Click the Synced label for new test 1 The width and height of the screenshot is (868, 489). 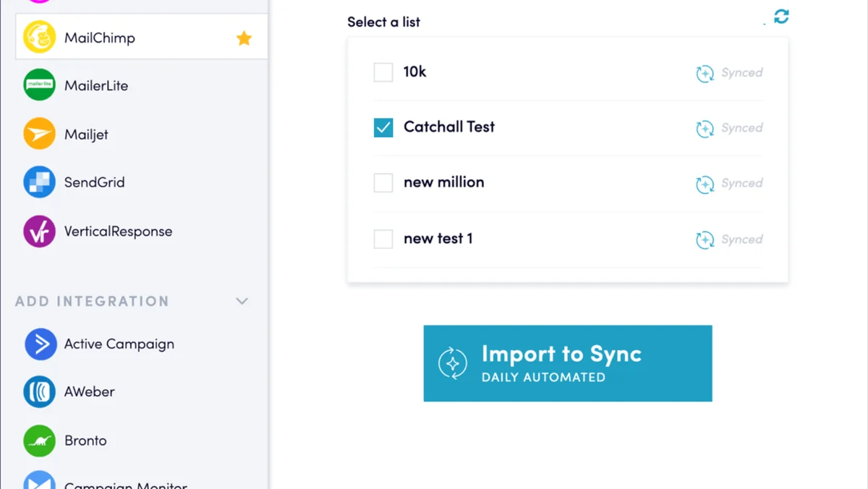741,239
